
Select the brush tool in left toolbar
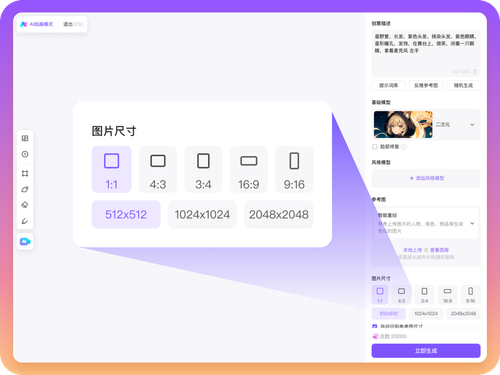(25, 221)
